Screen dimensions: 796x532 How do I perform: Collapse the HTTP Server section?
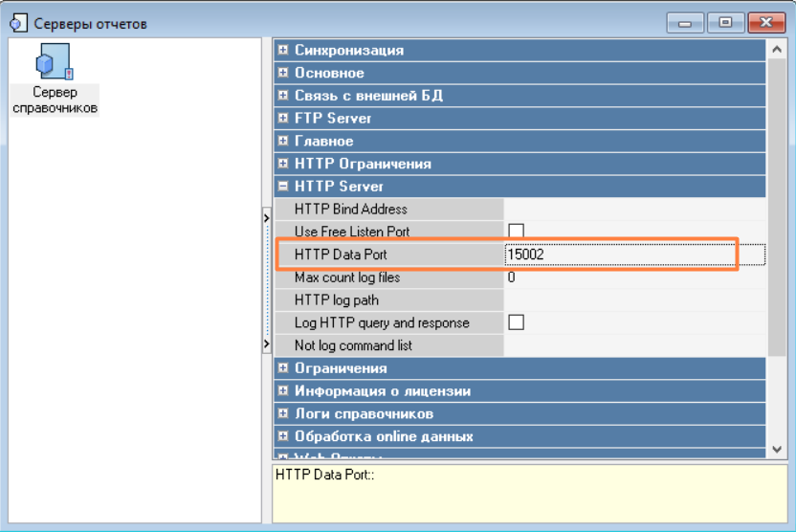283,187
